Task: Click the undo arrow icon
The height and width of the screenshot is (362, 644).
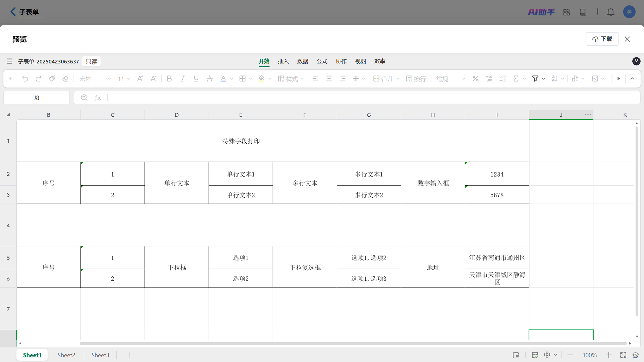Action: [x=25, y=79]
